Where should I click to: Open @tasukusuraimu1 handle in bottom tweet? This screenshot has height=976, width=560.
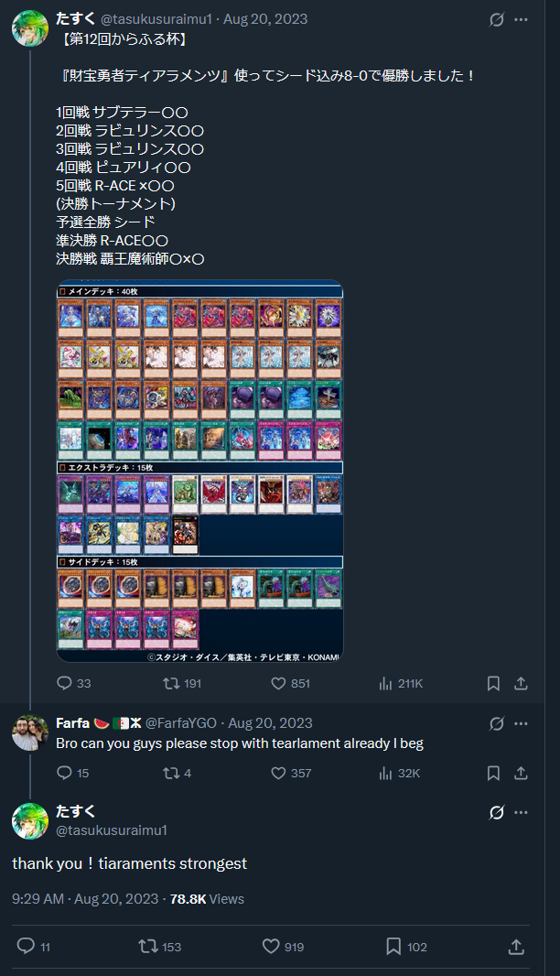(112, 830)
